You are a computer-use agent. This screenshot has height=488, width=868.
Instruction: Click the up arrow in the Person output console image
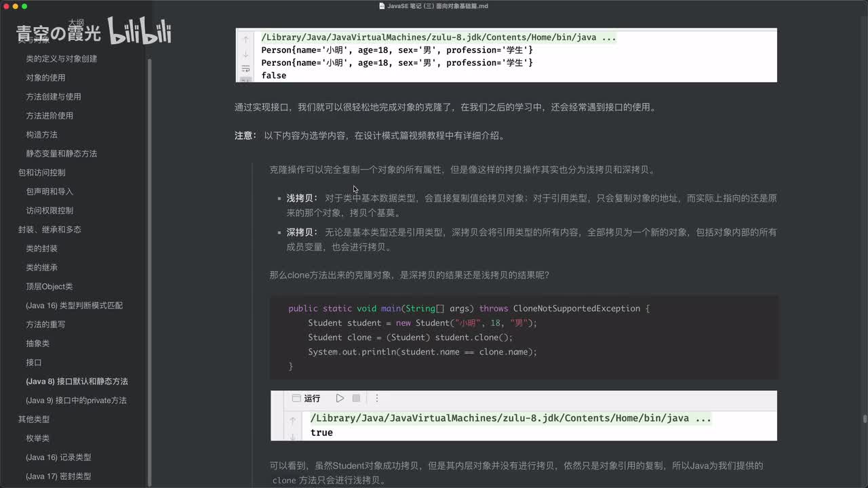245,40
